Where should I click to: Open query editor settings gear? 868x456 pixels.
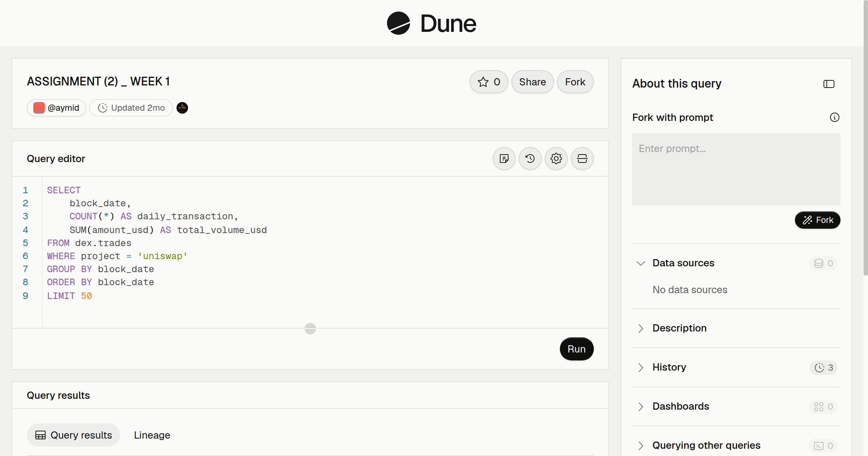(556, 159)
